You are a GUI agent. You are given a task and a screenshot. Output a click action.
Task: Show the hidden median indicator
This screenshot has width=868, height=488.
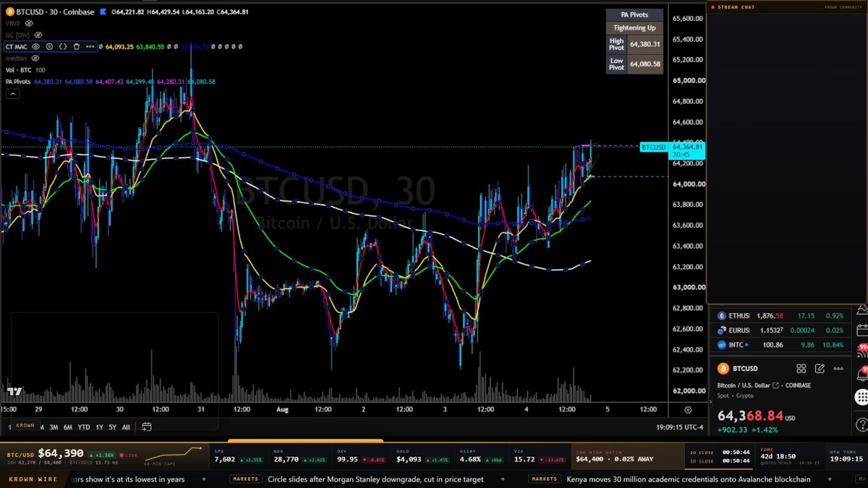click(37, 58)
